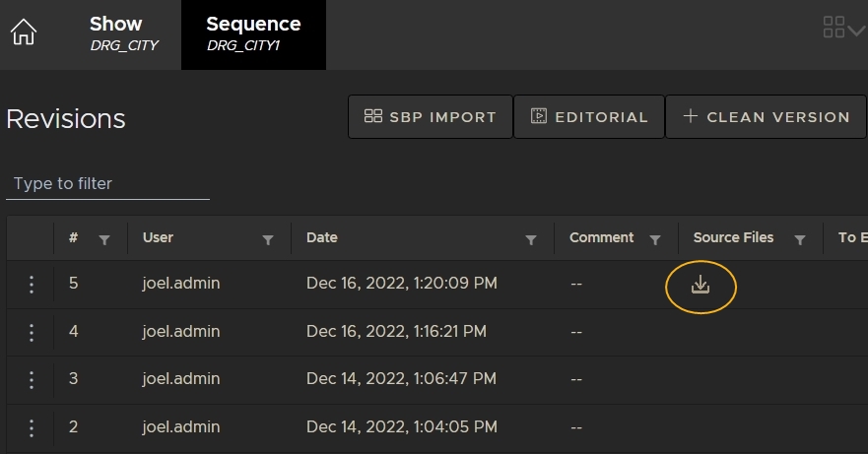Viewport: 868px width, 454px height.
Task: Open the grid view switcher icon
Action: (x=842, y=28)
